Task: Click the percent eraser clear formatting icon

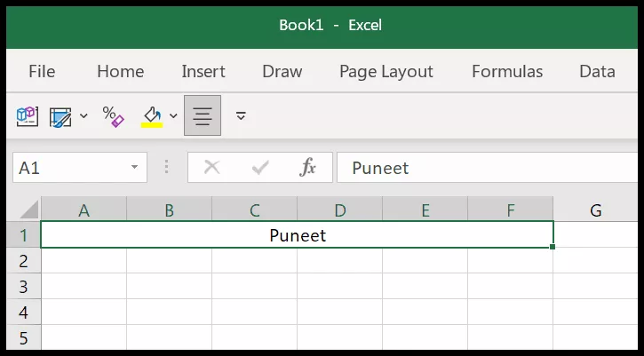Action: pos(113,116)
